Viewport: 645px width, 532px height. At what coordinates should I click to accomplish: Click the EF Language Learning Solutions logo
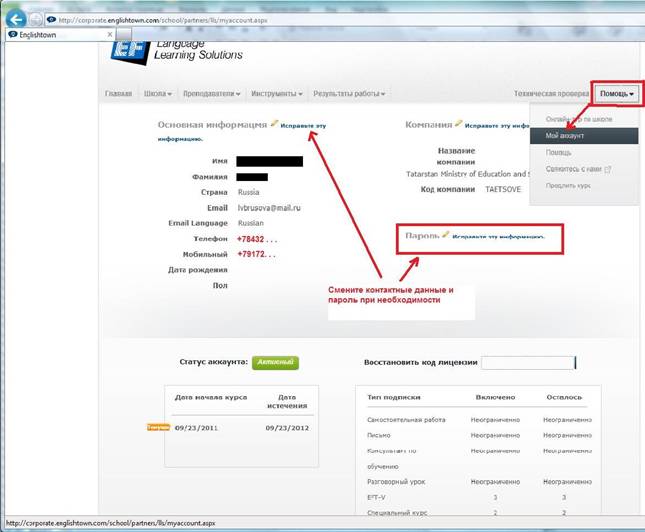[177, 53]
